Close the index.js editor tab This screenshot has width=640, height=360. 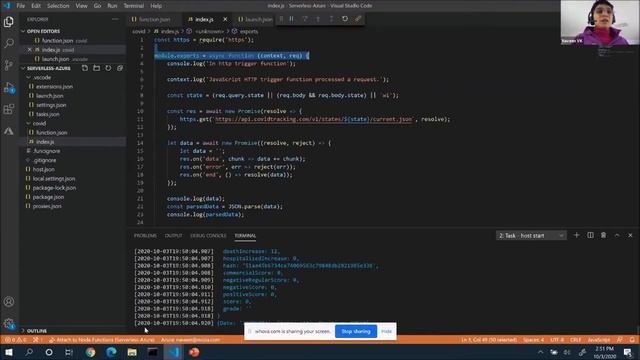pos(225,19)
